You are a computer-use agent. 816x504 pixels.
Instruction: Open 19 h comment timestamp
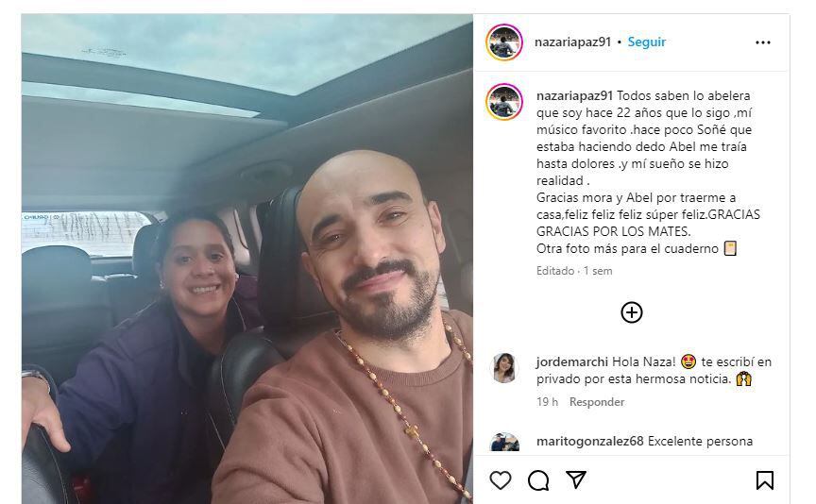pyautogui.click(x=547, y=402)
